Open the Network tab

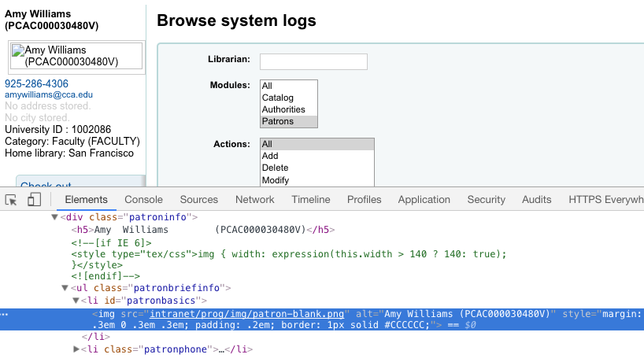tap(254, 200)
